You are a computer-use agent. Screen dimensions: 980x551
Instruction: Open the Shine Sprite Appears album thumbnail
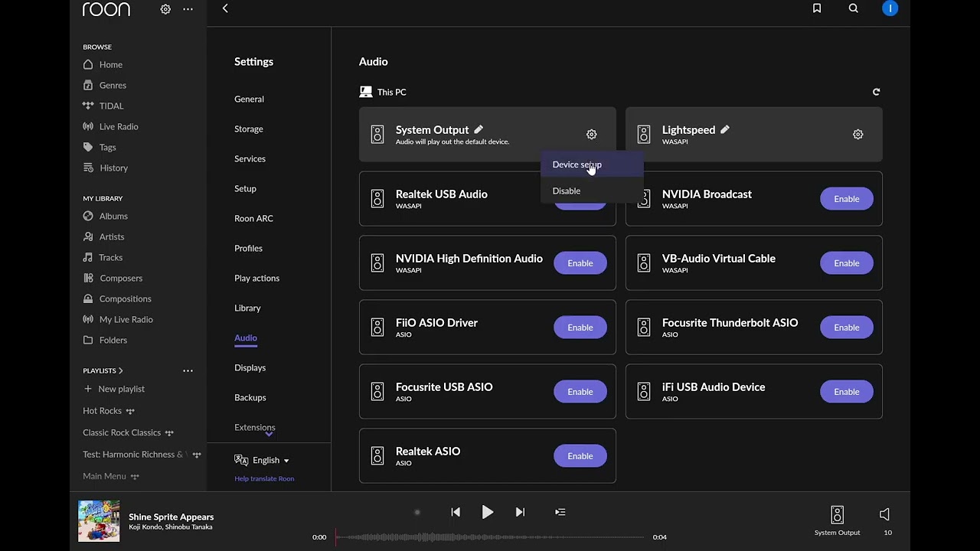99,521
